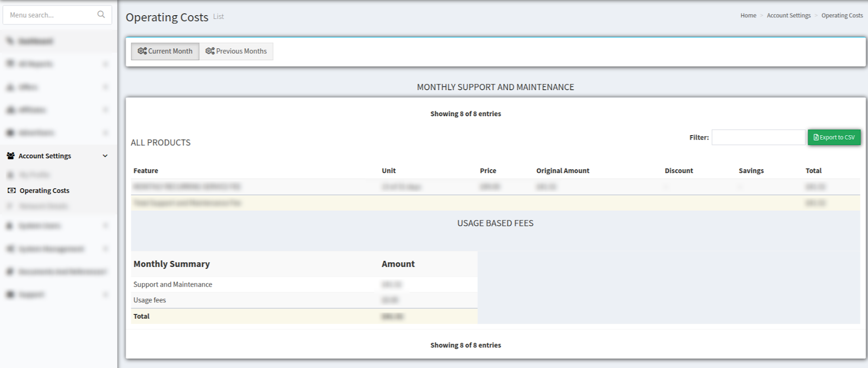The height and width of the screenshot is (368, 868).
Task: Open the Account Settings breadcrumb link
Action: coord(788,15)
